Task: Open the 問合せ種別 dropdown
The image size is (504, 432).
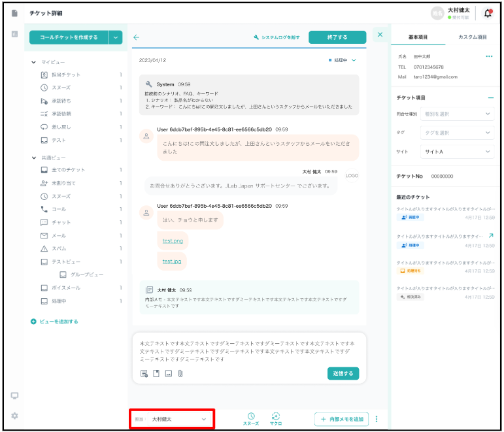Action: coord(456,114)
